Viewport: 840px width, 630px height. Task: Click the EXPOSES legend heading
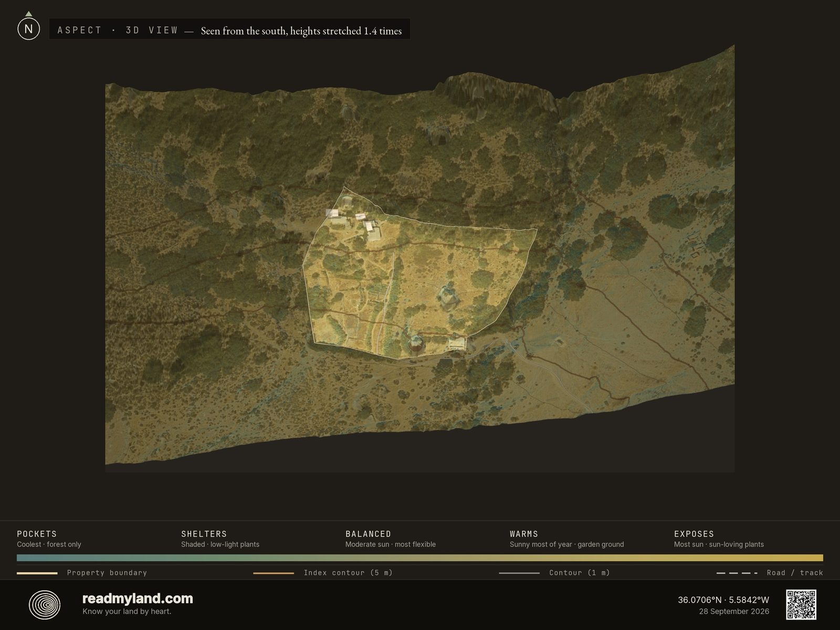tap(694, 534)
